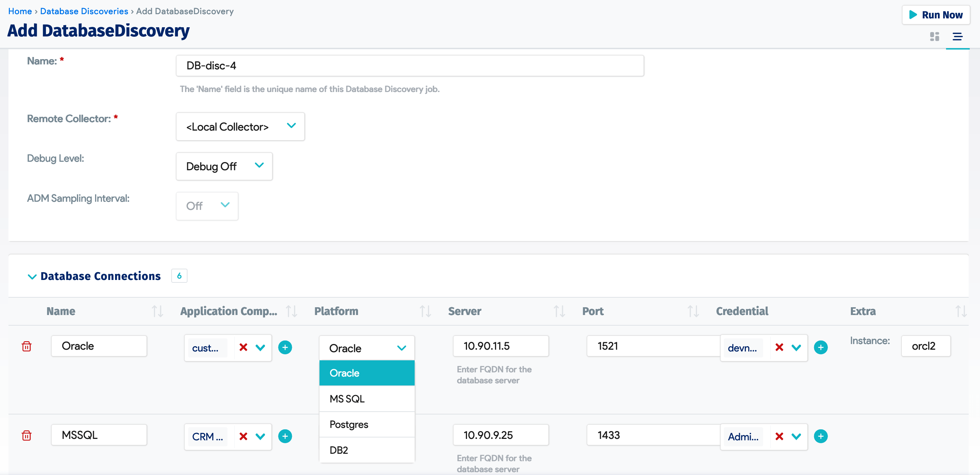The width and height of the screenshot is (980, 475).
Task: Navigate to Database Discoveries breadcrumb link
Action: click(84, 11)
